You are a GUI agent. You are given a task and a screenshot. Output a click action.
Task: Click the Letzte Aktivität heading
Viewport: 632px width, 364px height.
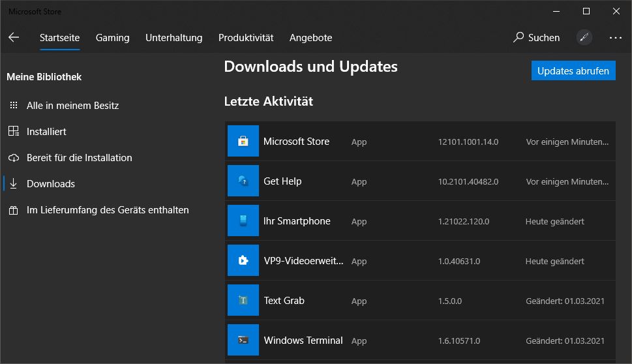click(269, 101)
